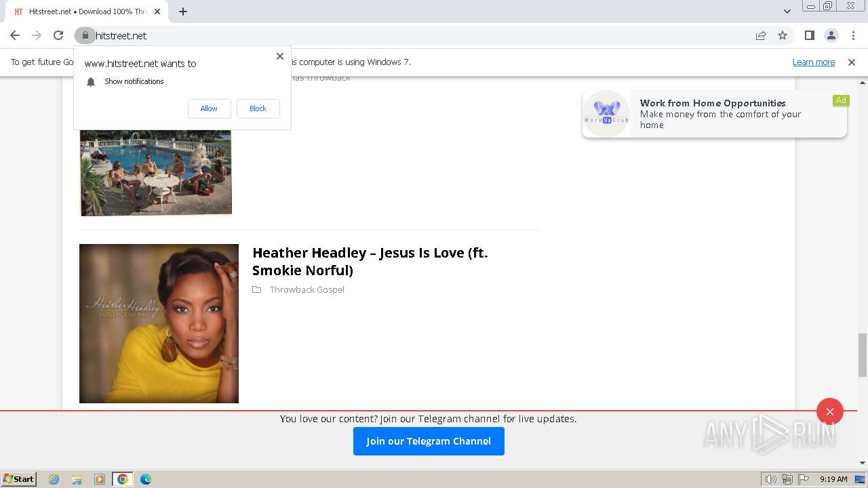Click the folder icon beside Throwback Gospel
Screen dimensions: 868x488
(x=257, y=289)
